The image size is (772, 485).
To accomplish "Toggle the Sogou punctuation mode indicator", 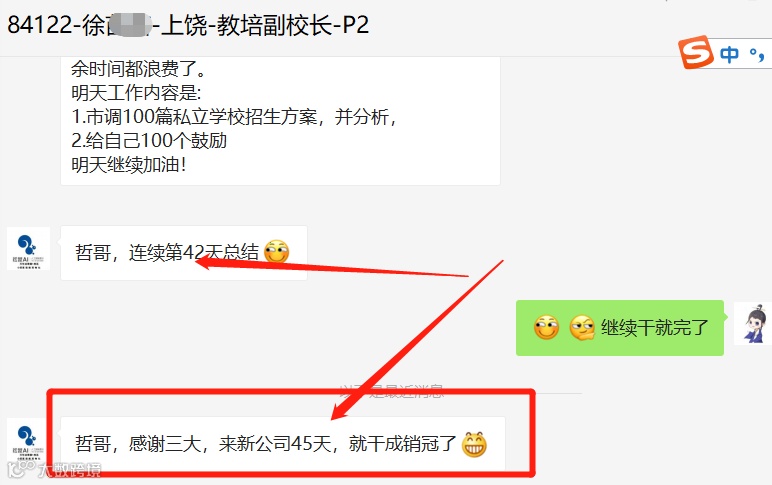I will pyautogui.click(x=757, y=54).
